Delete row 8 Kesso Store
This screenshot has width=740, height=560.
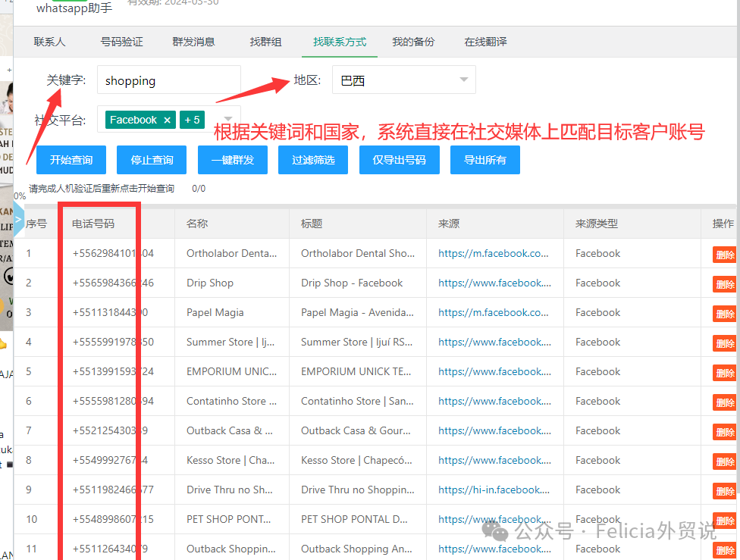725,462
